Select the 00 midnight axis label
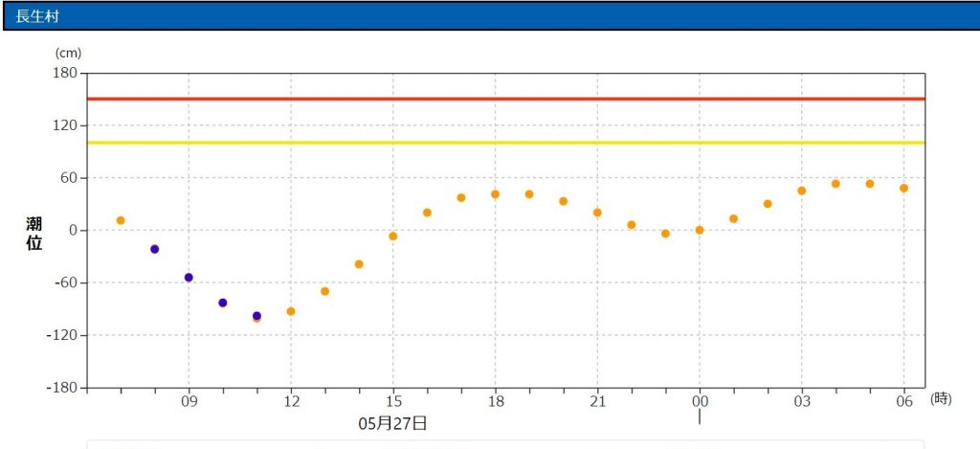Viewport: 980px width, 449px height. click(700, 401)
